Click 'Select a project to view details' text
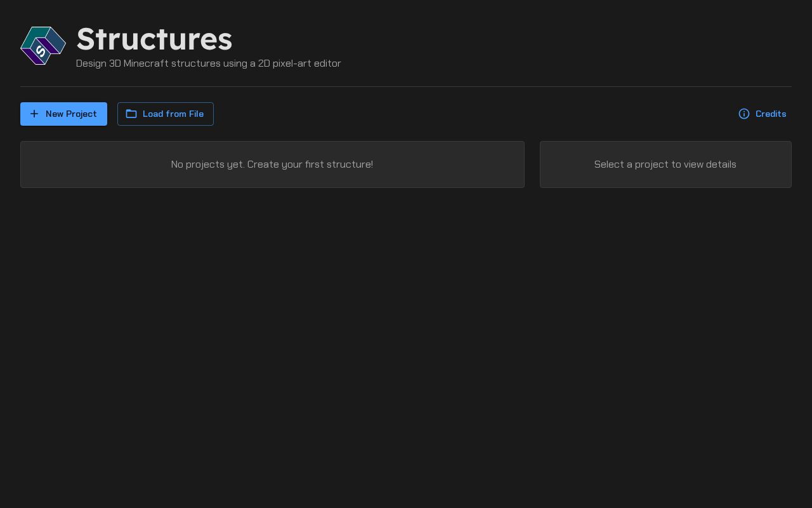This screenshot has height=508, width=812. pos(665,164)
